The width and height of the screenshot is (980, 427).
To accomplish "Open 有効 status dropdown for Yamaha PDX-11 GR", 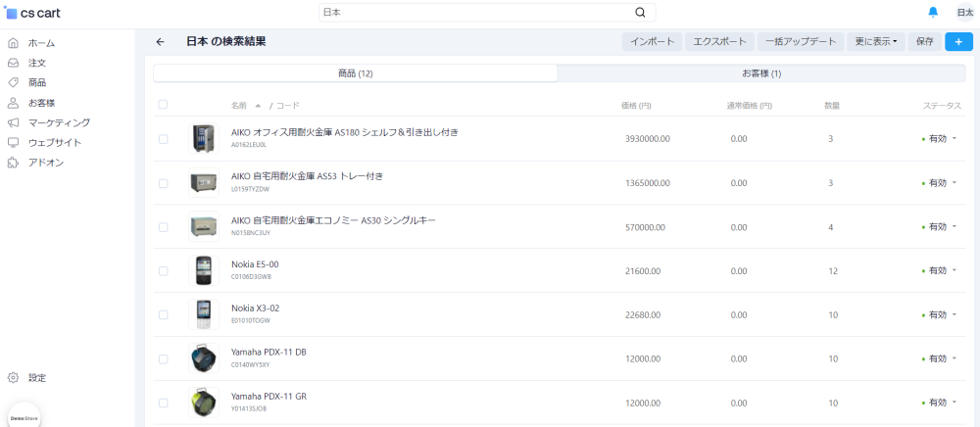I will tap(940, 403).
